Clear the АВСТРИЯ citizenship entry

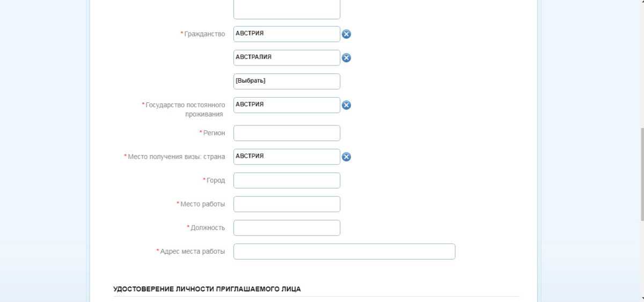pos(347,34)
